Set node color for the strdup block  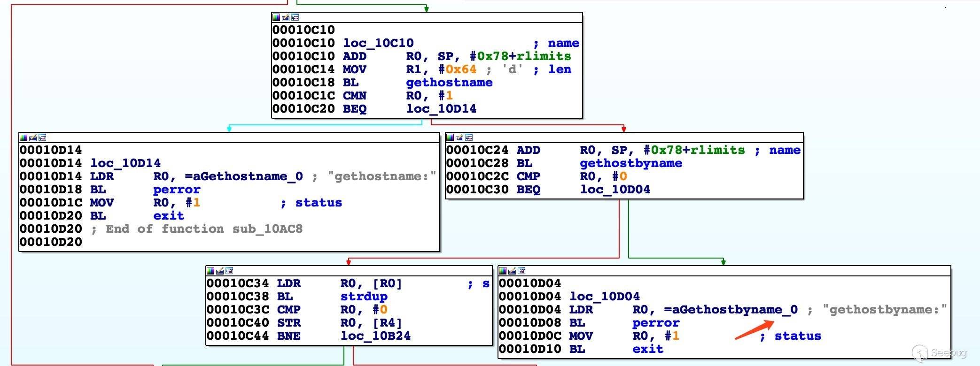coord(210,271)
